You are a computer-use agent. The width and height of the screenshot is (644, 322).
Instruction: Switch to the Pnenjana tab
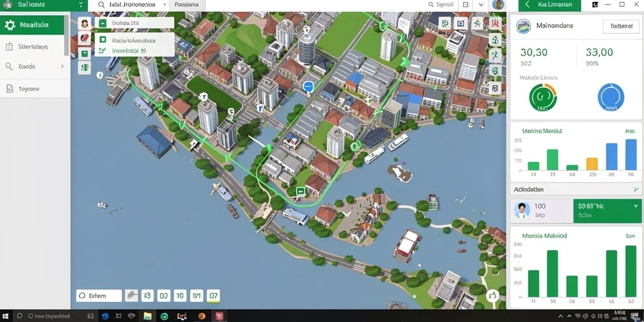click(186, 5)
